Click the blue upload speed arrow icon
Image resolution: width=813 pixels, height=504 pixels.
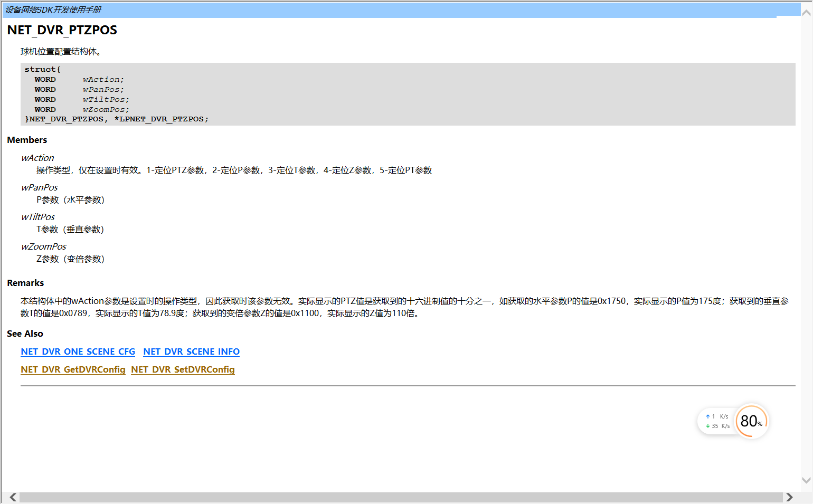(x=707, y=416)
